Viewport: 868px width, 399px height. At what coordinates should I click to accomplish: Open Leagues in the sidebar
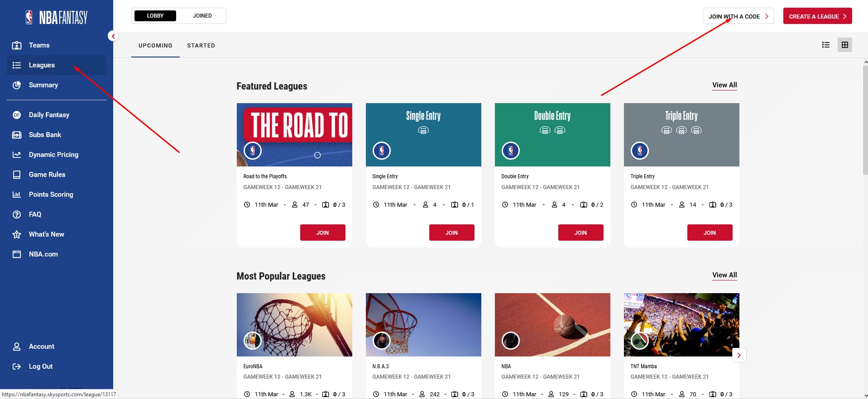57,65
